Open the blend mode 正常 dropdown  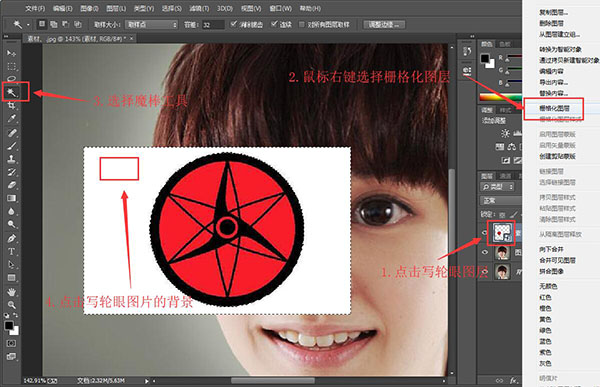501,201
